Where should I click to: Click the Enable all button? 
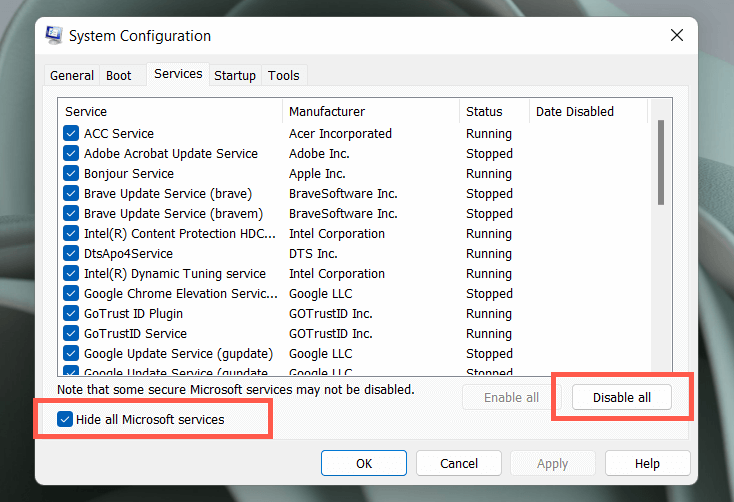click(x=511, y=397)
